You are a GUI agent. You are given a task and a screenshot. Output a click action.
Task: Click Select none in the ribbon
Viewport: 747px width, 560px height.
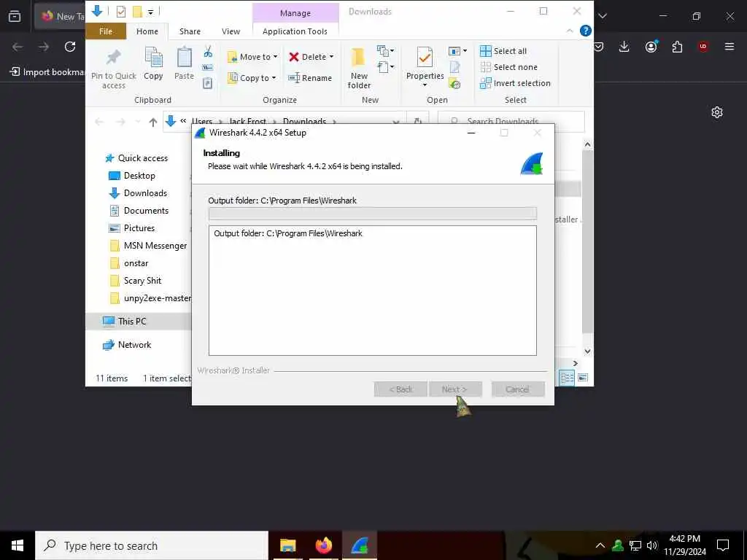tap(508, 67)
